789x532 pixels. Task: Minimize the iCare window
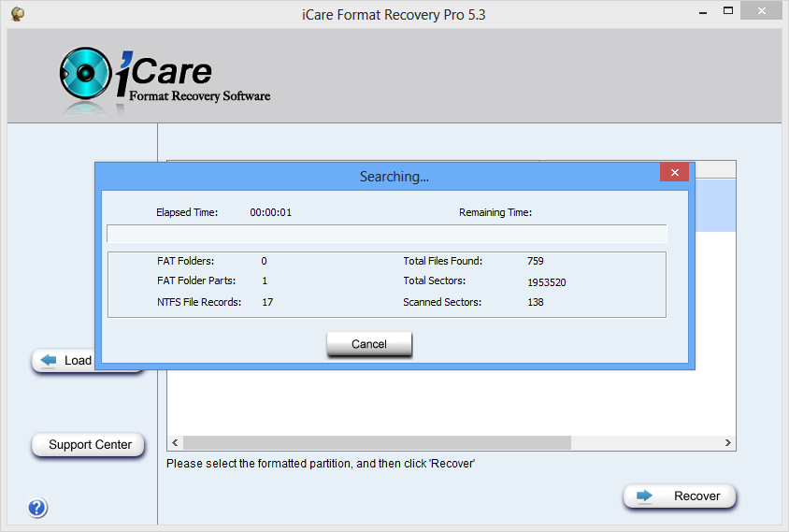[x=703, y=11]
